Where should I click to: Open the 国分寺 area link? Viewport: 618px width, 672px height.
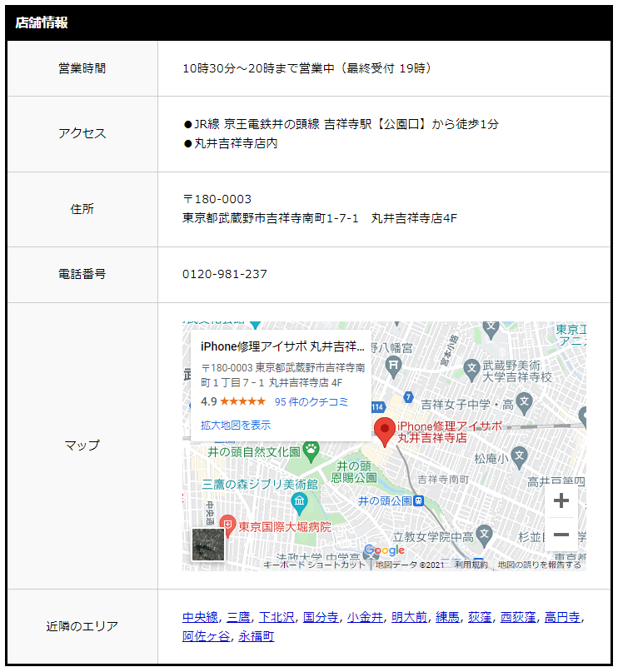coord(321,617)
